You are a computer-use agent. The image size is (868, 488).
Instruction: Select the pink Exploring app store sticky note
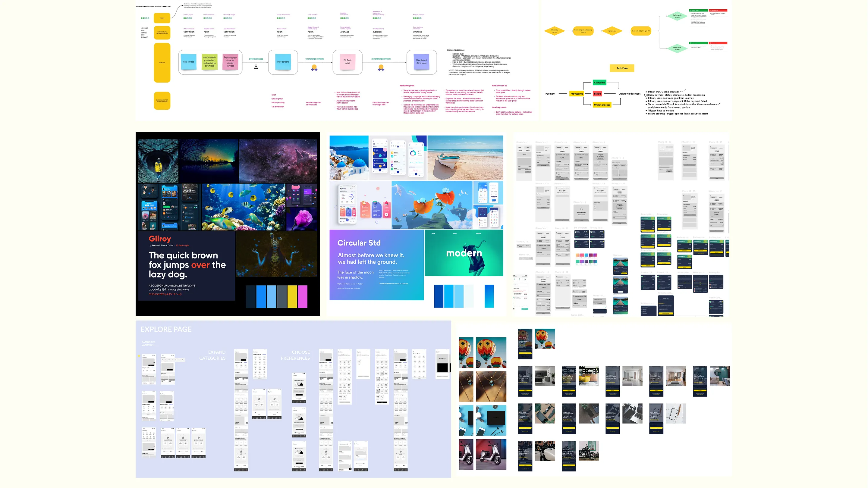(230, 62)
